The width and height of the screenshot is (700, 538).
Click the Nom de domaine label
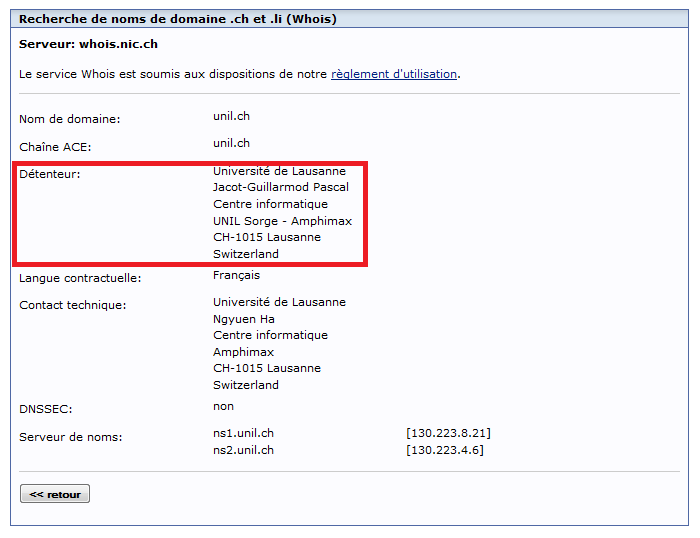pos(69,119)
